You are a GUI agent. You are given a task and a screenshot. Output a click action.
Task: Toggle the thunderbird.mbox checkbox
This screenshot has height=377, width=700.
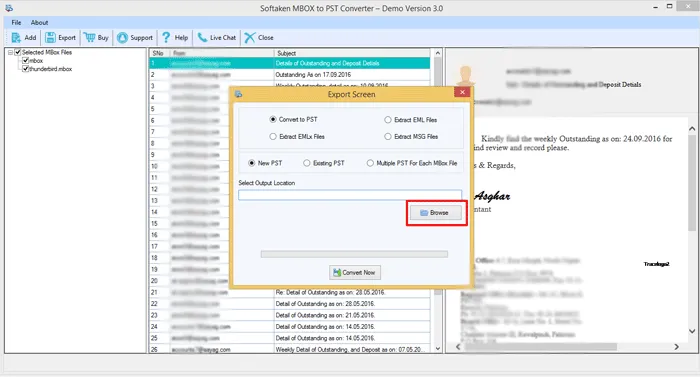point(25,69)
